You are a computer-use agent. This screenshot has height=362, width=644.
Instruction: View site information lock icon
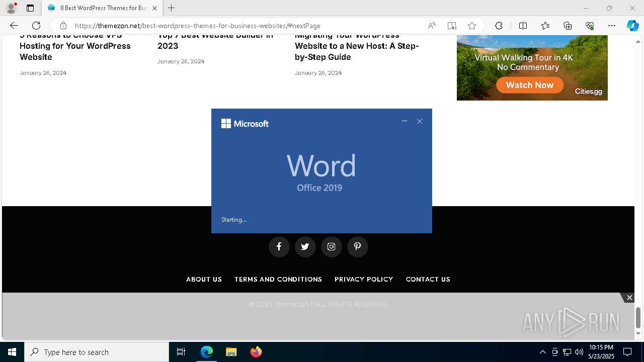click(x=63, y=26)
